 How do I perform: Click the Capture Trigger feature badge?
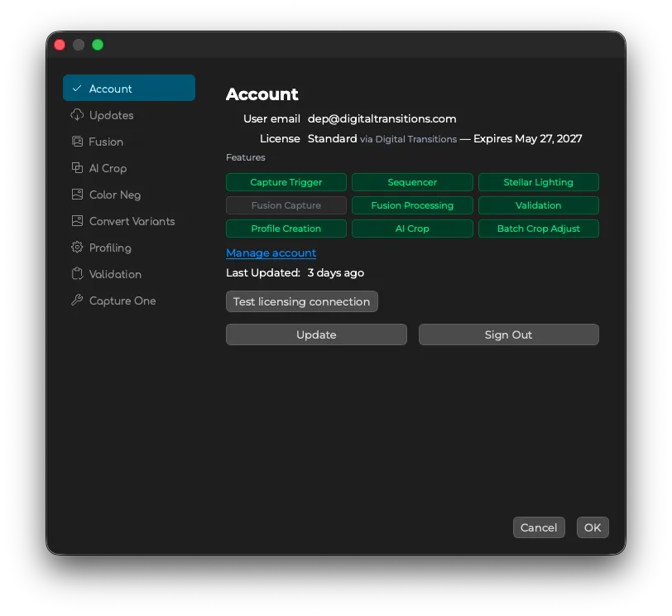pyautogui.click(x=286, y=182)
